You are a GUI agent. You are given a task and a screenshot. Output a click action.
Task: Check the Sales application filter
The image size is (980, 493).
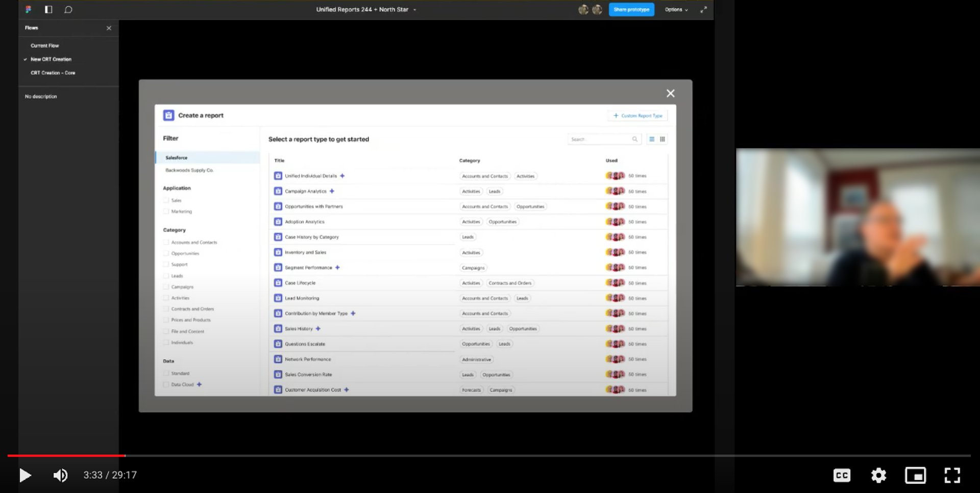(x=166, y=200)
